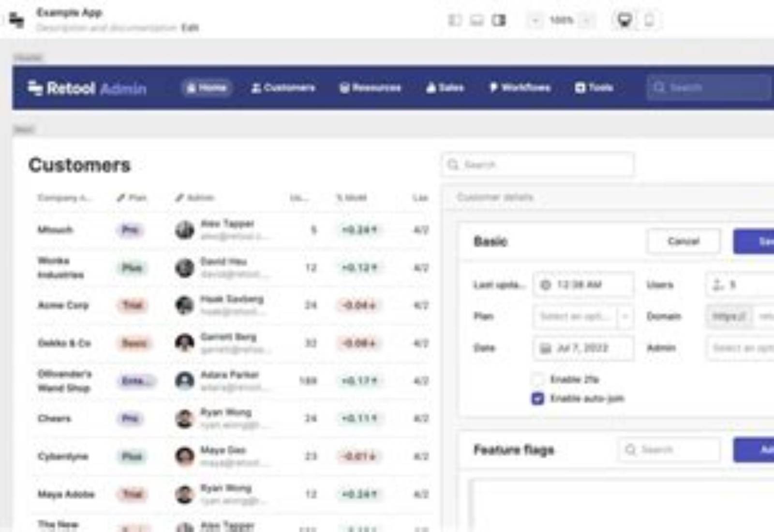
Task: Click the Users number field
Action: pos(741,284)
